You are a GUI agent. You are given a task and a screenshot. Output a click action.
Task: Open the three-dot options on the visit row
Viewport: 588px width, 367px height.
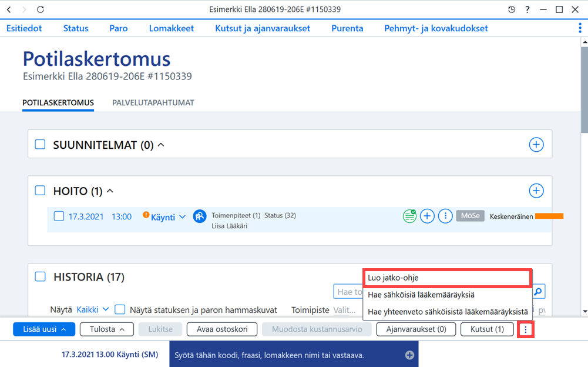tap(445, 216)
